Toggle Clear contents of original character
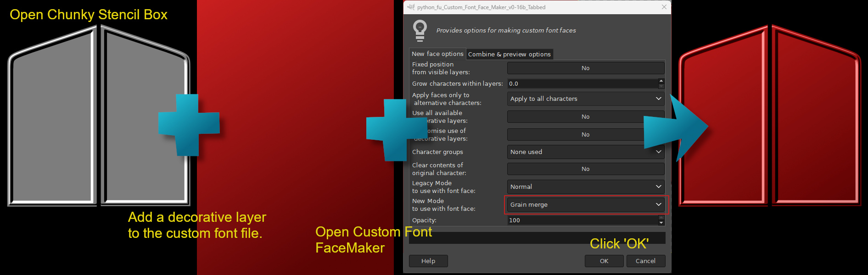Image resolution: width=868 pixels, height=275 pixels. [x=585, y=169]
